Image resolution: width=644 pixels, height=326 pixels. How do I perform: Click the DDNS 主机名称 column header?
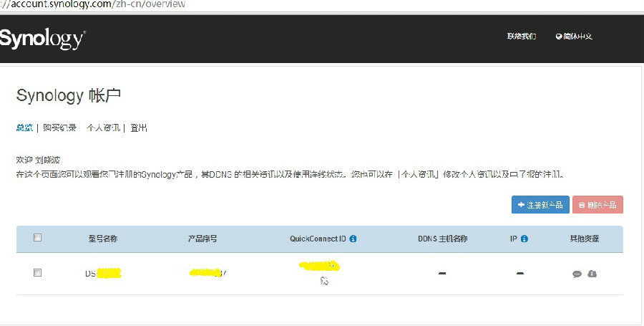pos(442,239)
